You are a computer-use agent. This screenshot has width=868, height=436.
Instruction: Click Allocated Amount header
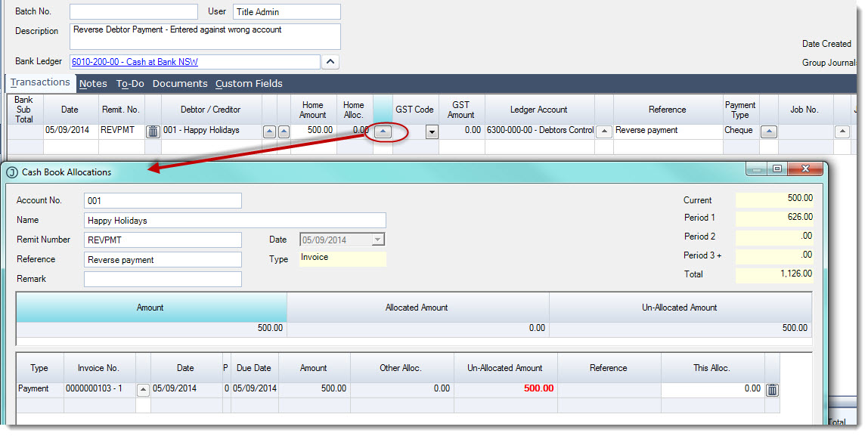pyautogui.click(x=417, y=308)
